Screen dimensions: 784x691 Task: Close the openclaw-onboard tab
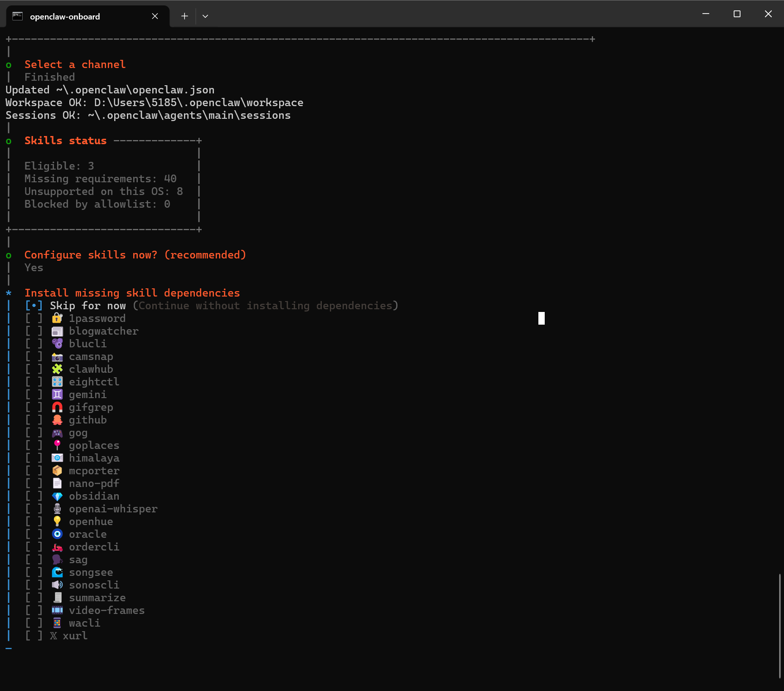click(155, 16)
